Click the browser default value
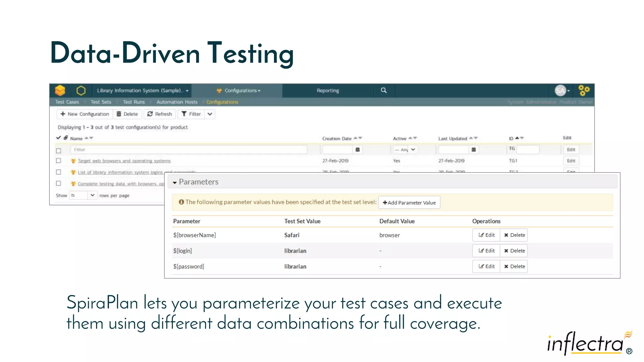The image size is (644, 362). coord(390,235)
